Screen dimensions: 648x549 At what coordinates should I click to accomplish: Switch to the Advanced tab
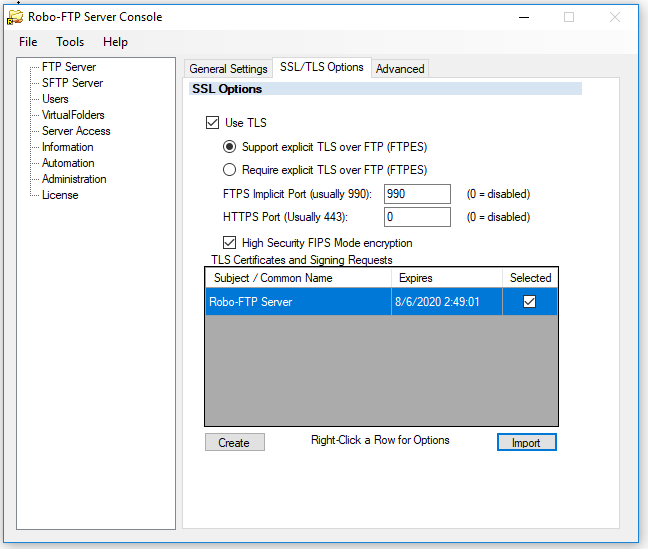[x=400, y=69]
